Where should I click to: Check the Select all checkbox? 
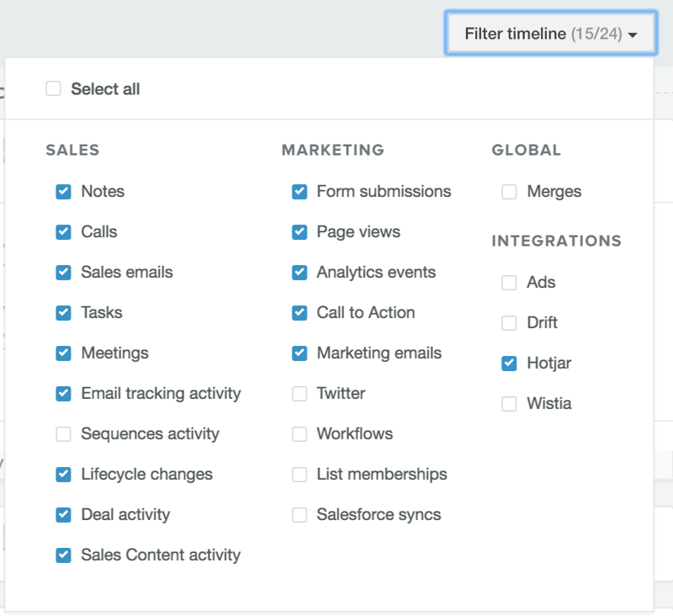tap(53, 89)
